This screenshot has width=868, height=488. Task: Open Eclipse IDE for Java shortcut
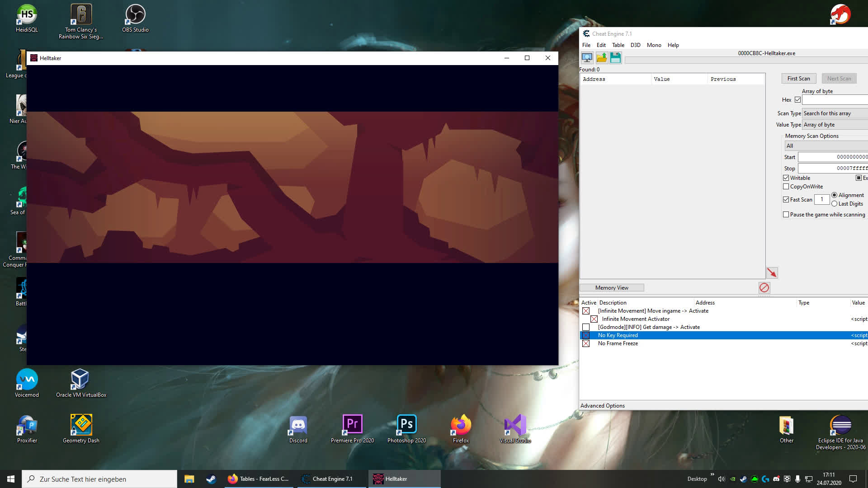[x=840, y=432]
